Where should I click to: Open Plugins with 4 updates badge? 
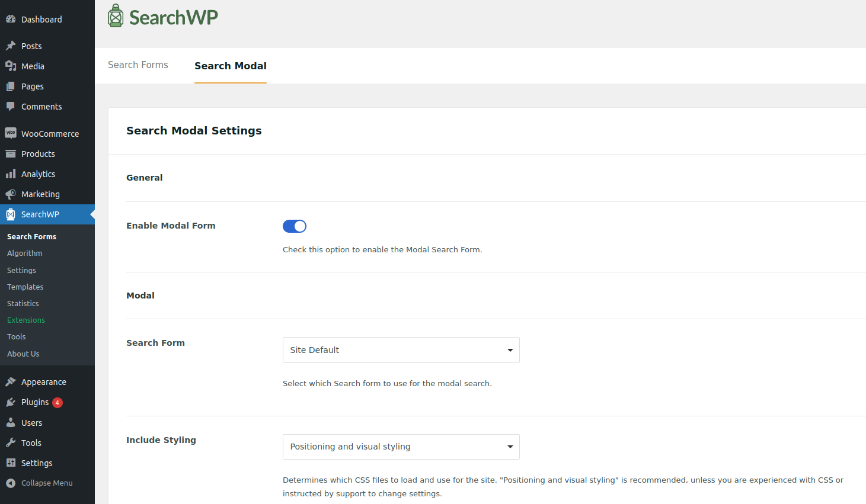(x=35, y=402)
